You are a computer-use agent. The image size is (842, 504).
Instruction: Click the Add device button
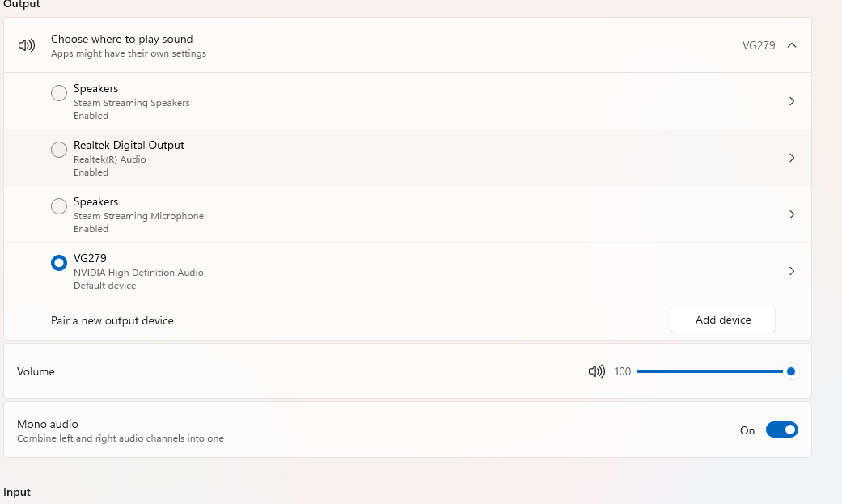tap(723, 320)
